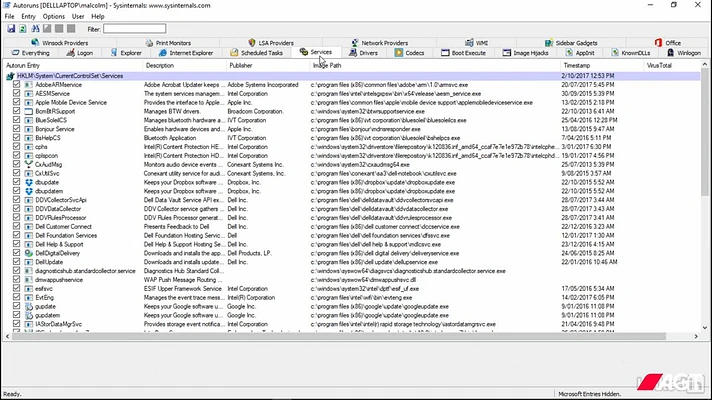Click the vertical scrollbar down arrow
This screenshot has height=400, width=712.
tap(705, 327)
